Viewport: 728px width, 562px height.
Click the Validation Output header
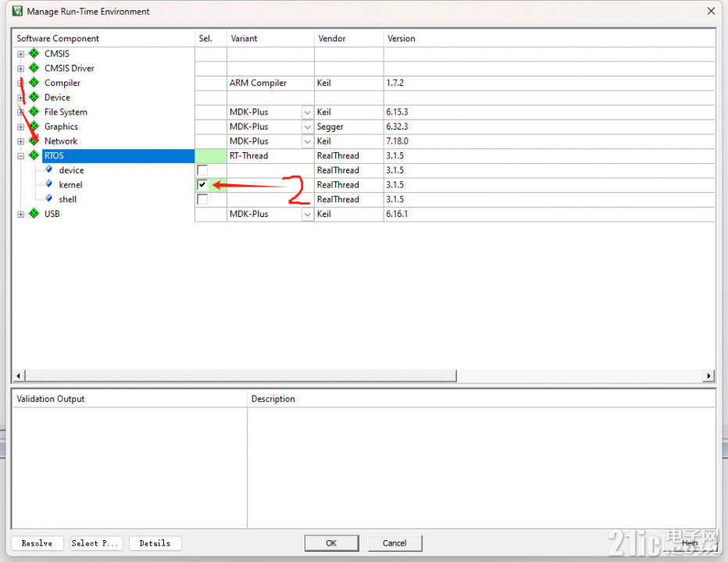coord(130,399)
